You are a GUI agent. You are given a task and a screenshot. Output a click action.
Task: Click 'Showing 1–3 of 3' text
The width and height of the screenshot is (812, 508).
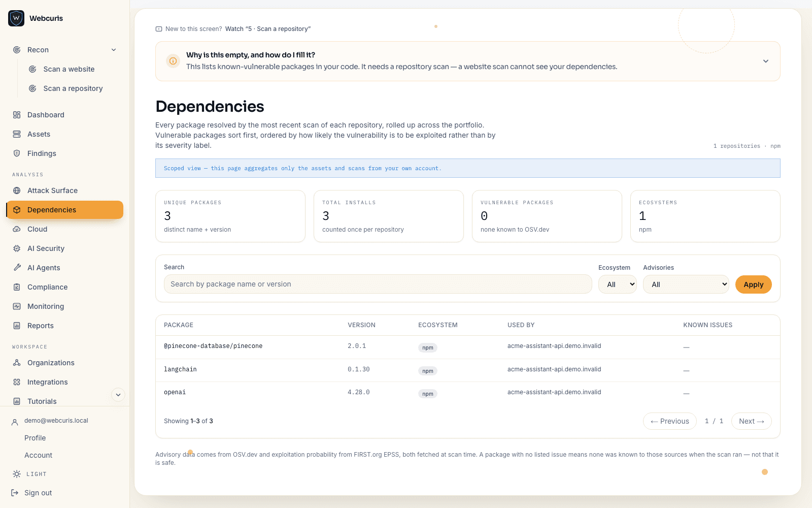(x=188, y=421)
